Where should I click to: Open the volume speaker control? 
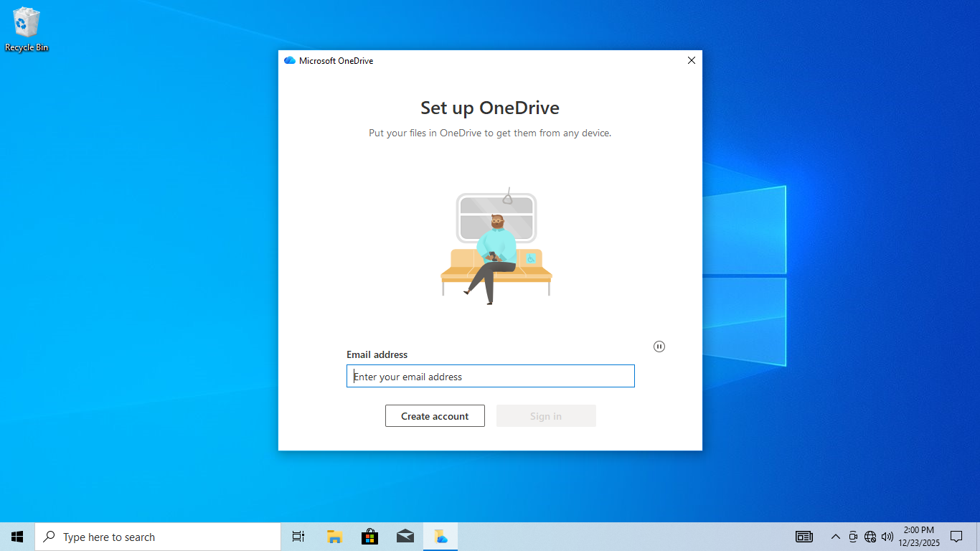pos(887,537)
